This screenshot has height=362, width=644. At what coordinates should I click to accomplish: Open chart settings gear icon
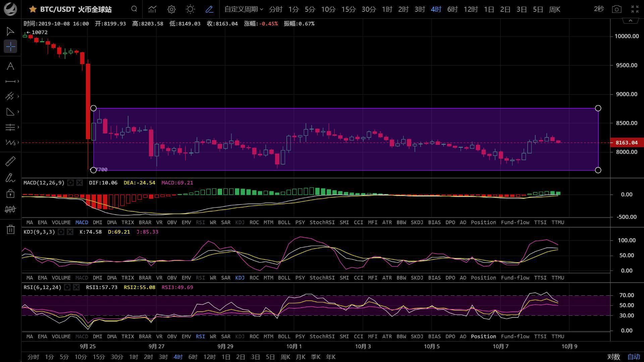coord(171,9)
